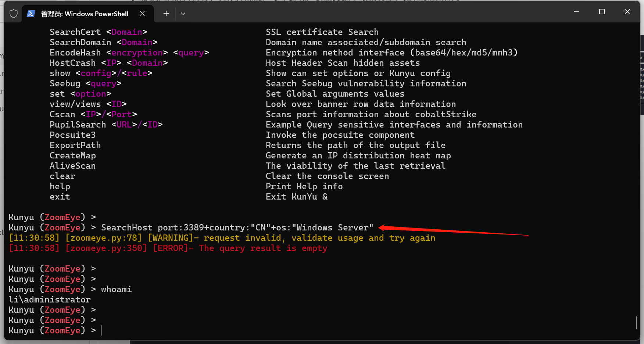The height and width of the screenshot is (344, 644).
Task: Click 'Scans port information about cobaltStrike' text
Action: pyautogui.click(x=371, y=114)
